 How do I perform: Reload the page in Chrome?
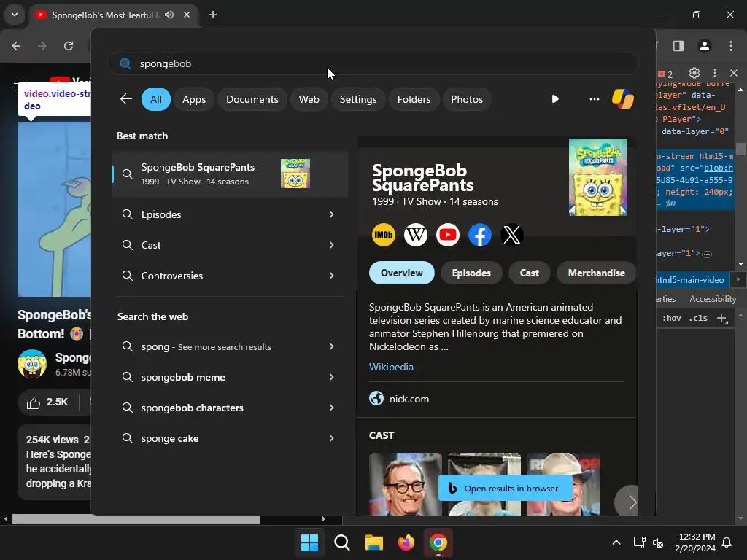point(69,46)
